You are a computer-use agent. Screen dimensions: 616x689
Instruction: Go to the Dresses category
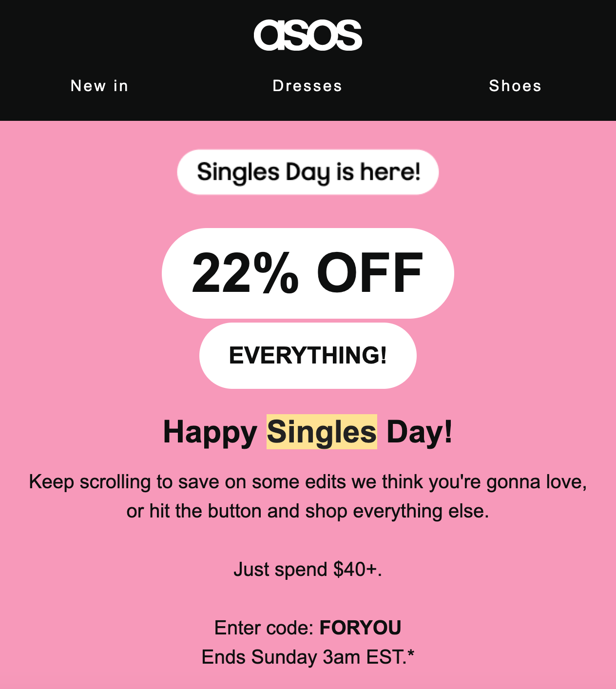pyautogui.click(x=308, y=86)
